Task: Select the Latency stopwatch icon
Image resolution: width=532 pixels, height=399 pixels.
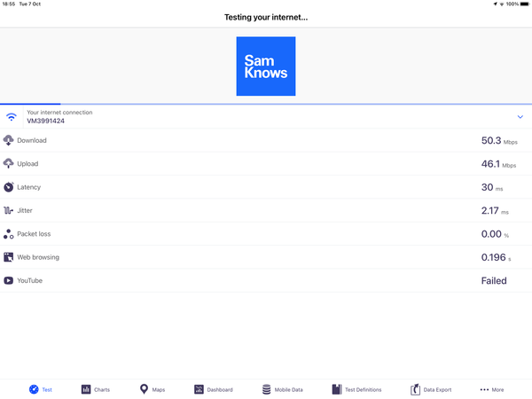Action: (9, 187)
